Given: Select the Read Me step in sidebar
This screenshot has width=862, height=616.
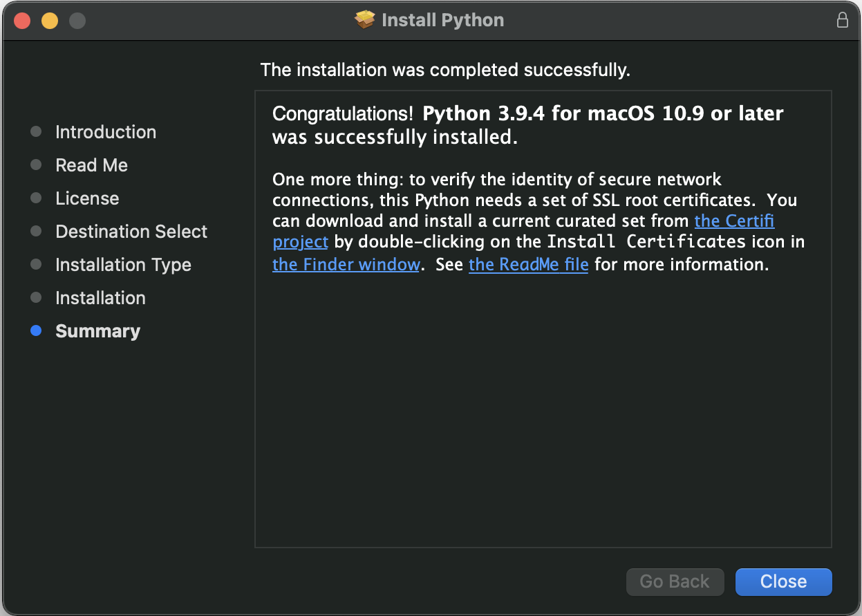Looking at the screenshot, I should coord(91,165).
